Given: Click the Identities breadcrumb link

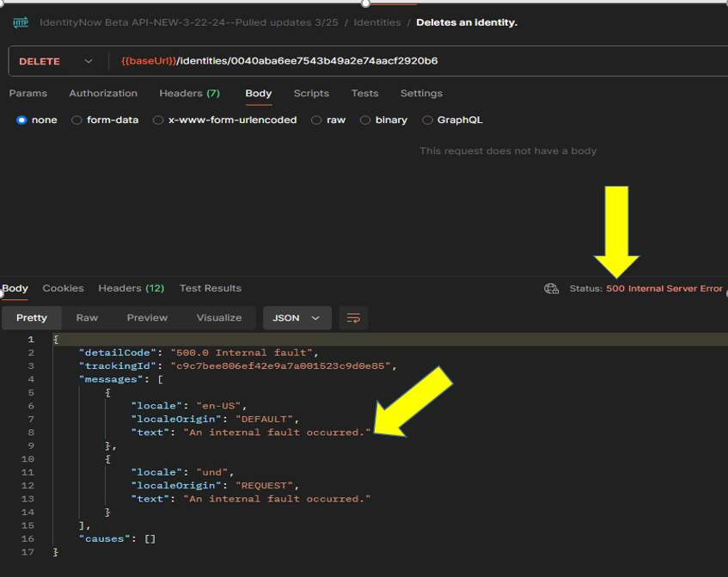Looking at the screenshot, I should click(377, 22).
